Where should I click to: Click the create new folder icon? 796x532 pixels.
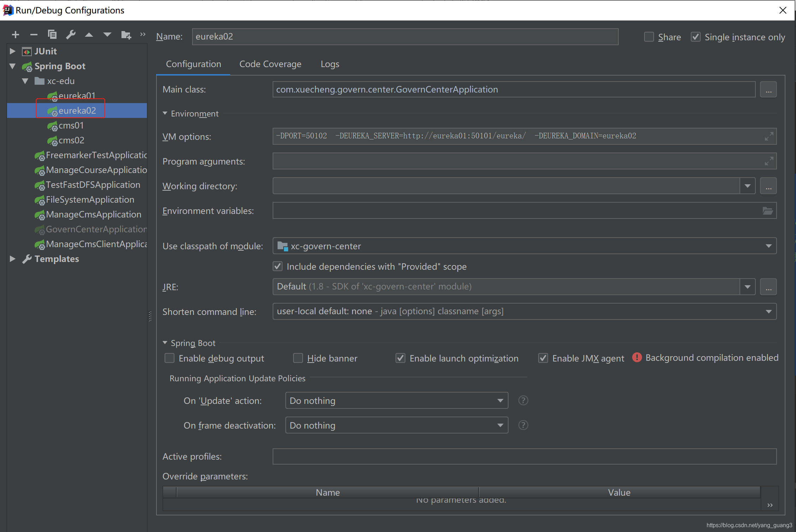pyautogui.click(x=126, y=35)
